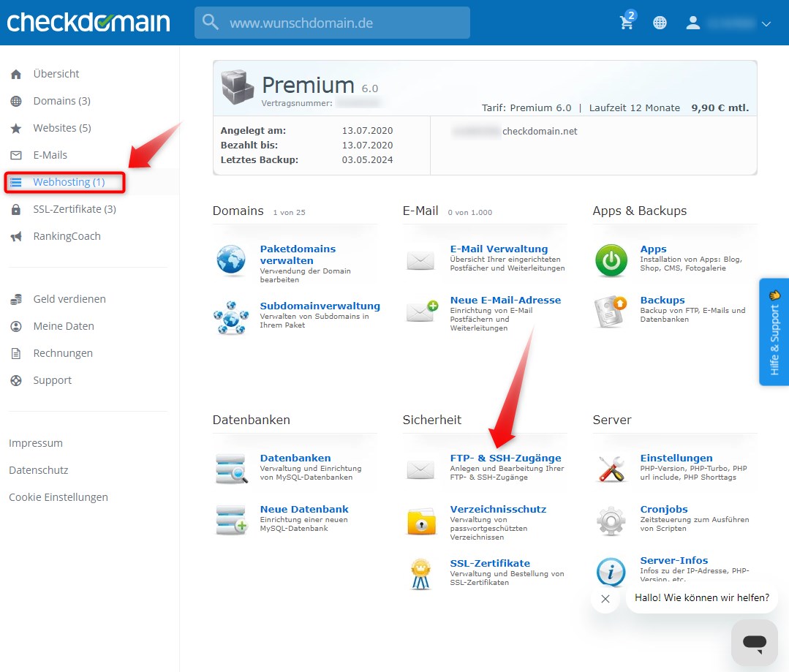Click the globe language icon in header
The image size is (789, 672).
[x=660, y=23]
